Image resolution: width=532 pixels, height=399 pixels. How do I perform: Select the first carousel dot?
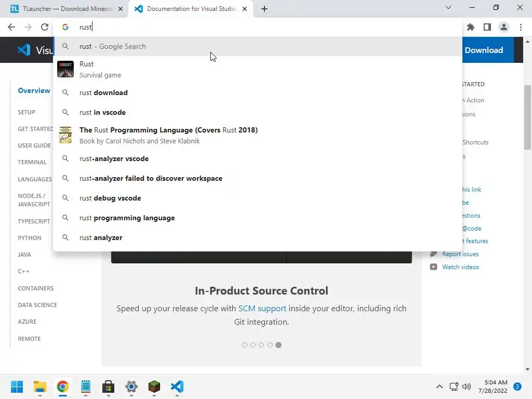(x=245, y=345)
